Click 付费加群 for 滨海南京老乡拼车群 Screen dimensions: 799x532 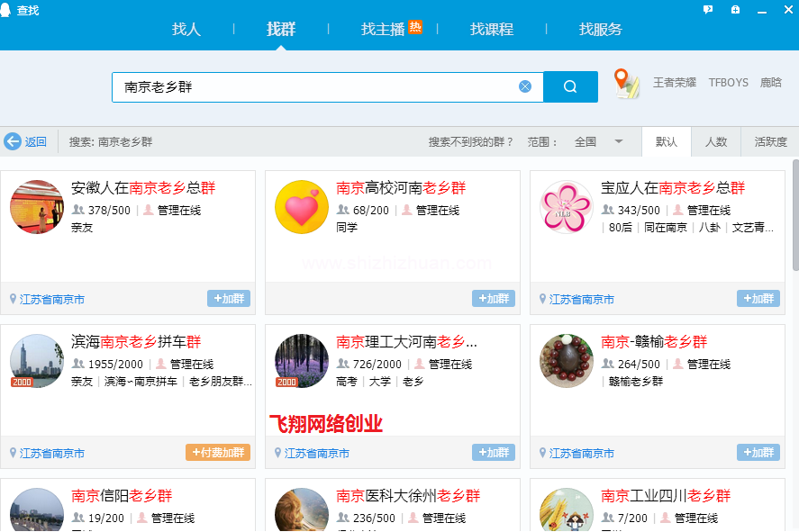(x=218, y=453)
